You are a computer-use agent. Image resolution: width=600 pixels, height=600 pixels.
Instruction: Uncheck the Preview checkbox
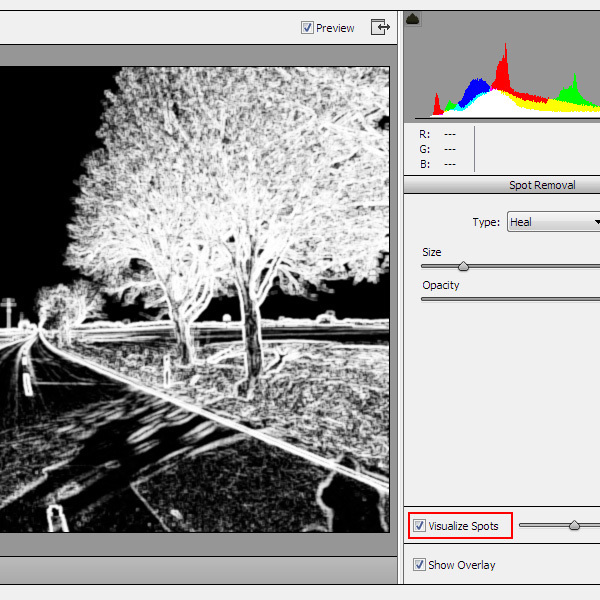308,28
